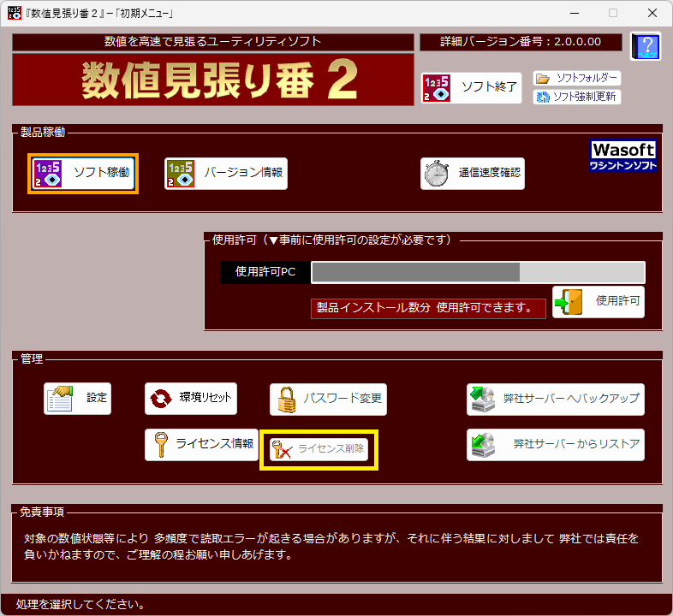
Task: Click the crossed key icon on ライセンス削除
Action: [282, 449]
